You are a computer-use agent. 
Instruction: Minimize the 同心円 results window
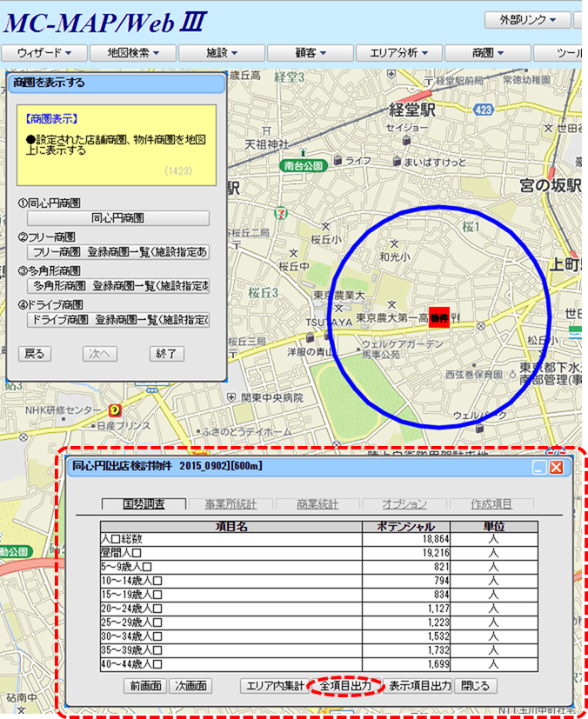(539, 468)
